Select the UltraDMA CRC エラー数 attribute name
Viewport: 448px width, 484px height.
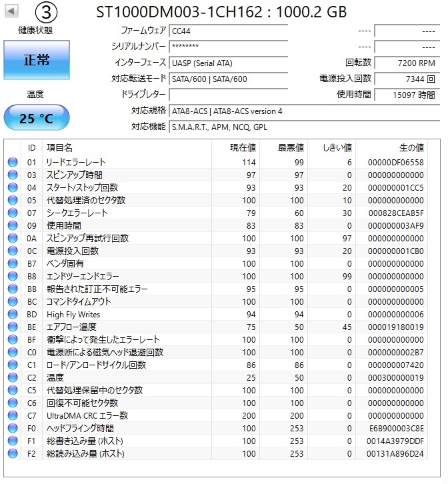tap(87, 415)
